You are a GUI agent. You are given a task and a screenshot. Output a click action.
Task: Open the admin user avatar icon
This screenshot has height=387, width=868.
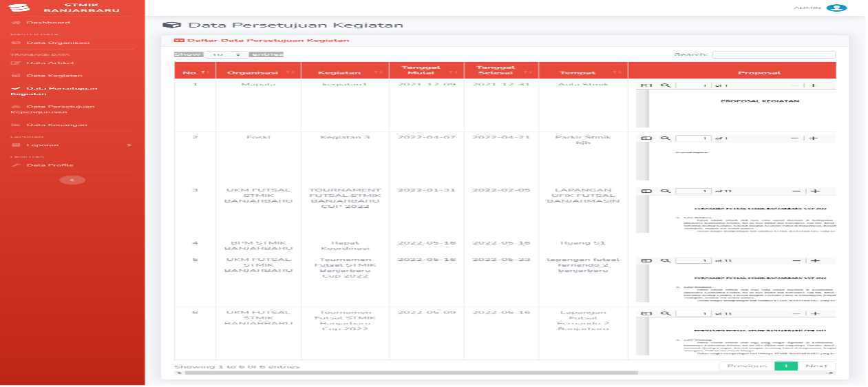click(836, 8)
